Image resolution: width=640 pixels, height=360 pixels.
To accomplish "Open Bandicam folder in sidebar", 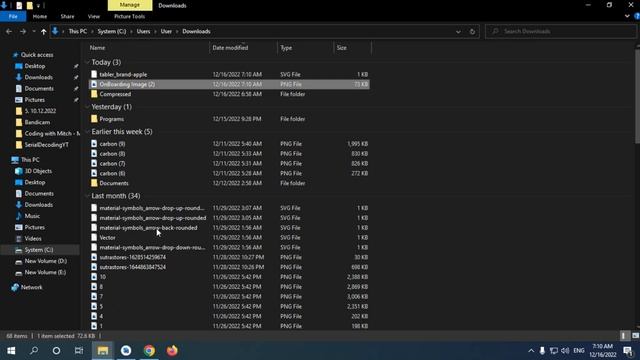I will (37, 122).
